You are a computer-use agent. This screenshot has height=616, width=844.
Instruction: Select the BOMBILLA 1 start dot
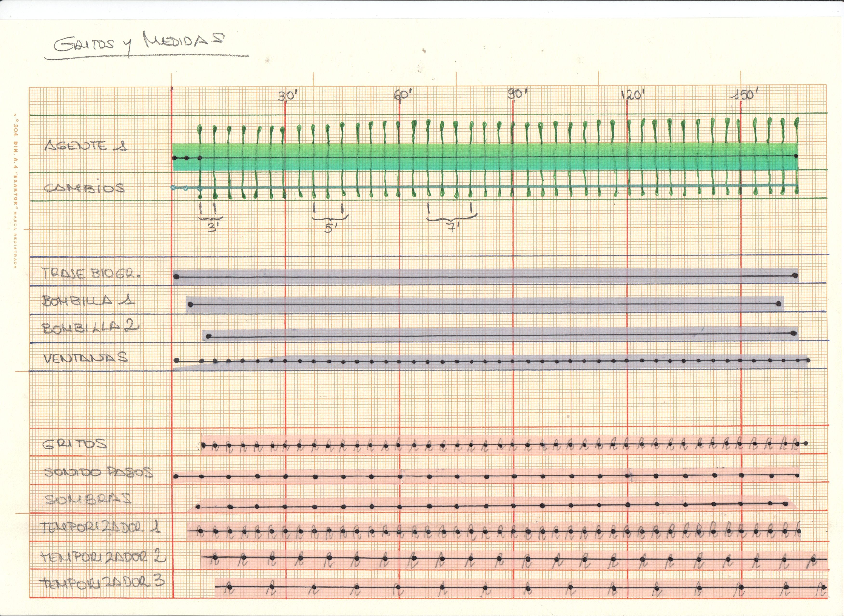(191, 305)
